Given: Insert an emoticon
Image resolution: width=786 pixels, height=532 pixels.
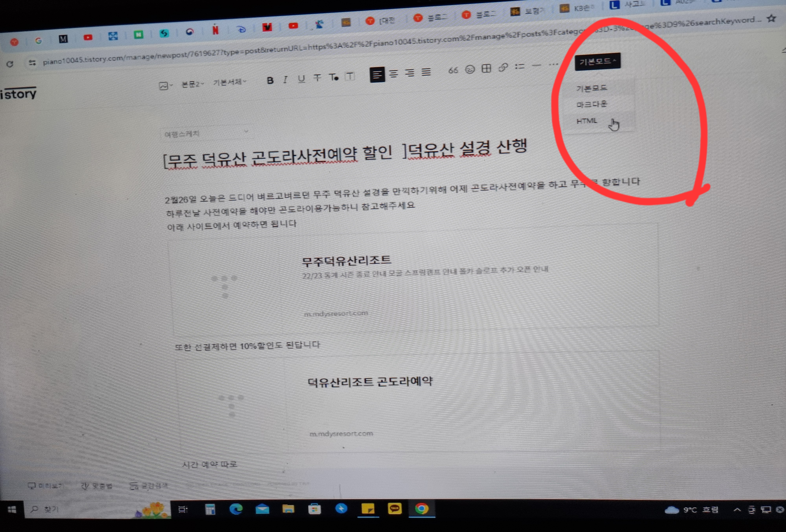Looking at the screenshot, I should pos(470,69).
